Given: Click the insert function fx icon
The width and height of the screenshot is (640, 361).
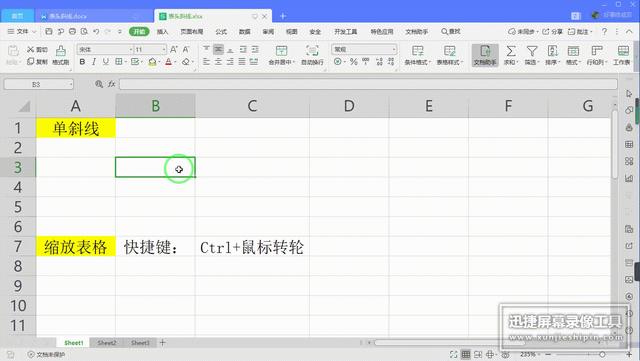Looking at the screenshot, I should point(111,84).
